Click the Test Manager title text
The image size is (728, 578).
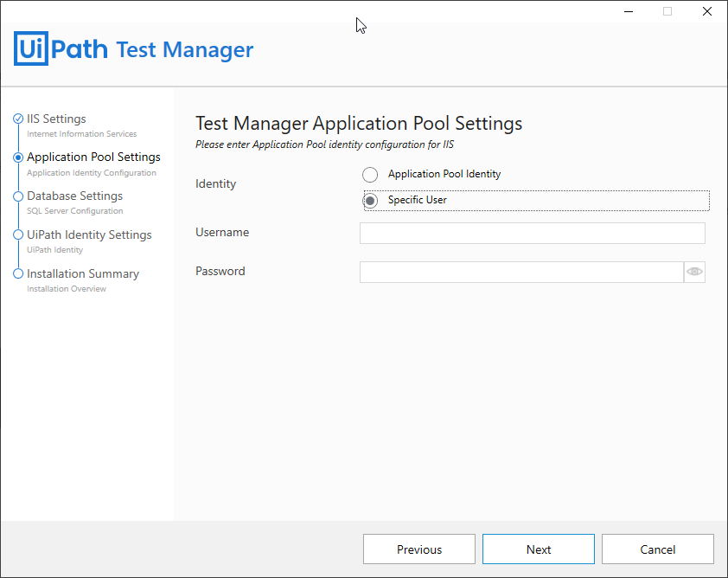185,49
